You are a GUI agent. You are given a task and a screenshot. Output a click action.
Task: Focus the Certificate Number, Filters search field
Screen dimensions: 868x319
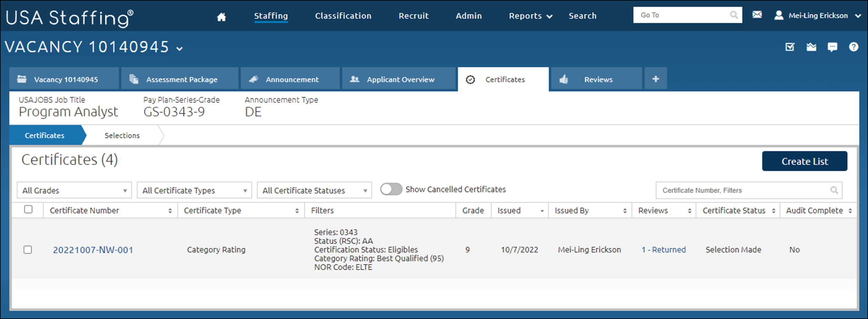coord(749,190)
